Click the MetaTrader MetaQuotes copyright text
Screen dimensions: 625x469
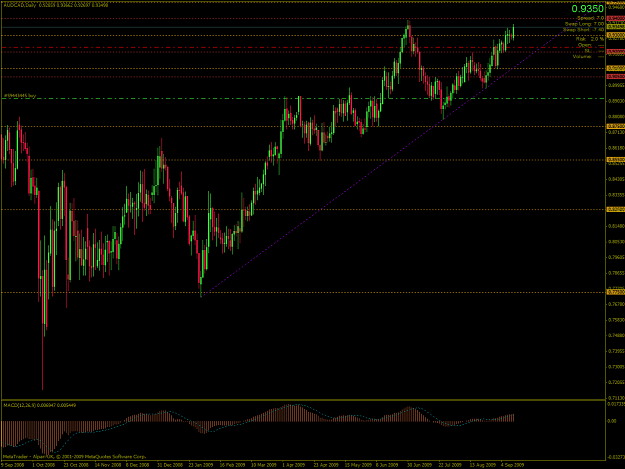(75, 457)
